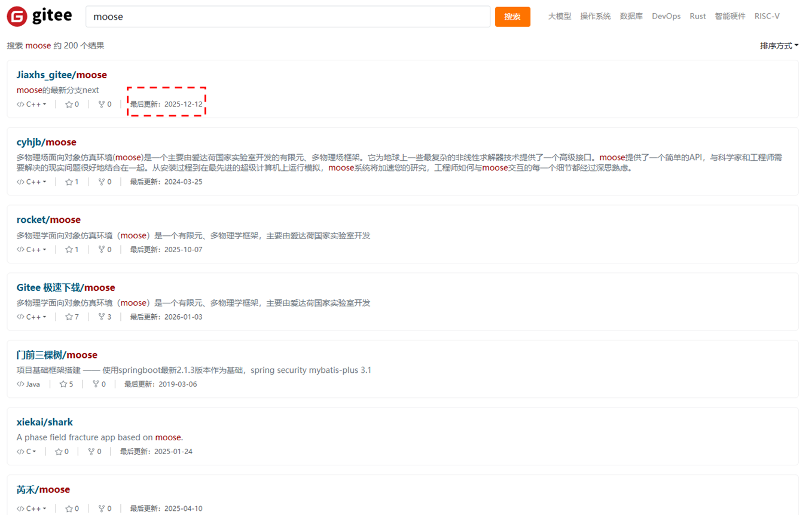This screenshot has width=812, height=515.
Task: Click the star icon on Gitee 极速下载/moose
Action: 68,317
